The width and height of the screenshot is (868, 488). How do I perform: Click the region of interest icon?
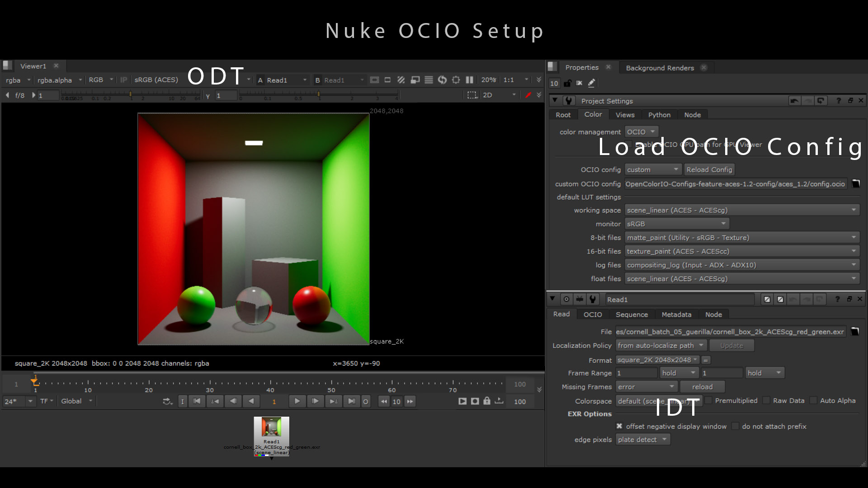(472, 95)
